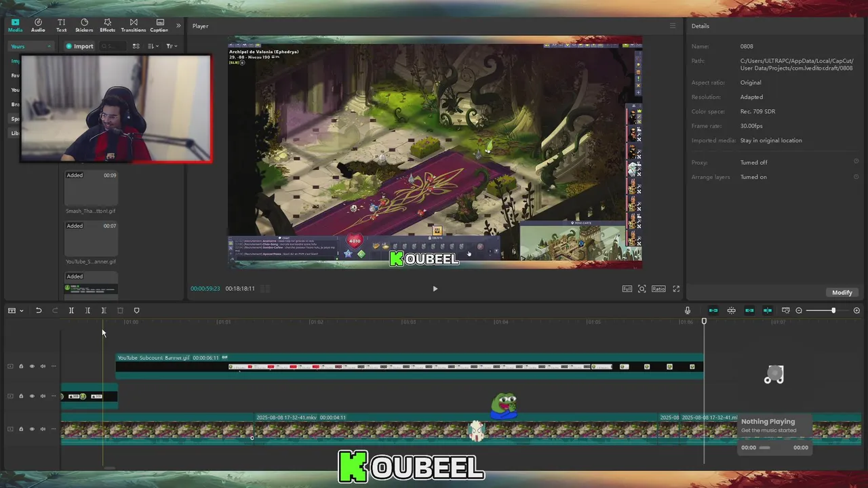Expand more tabs with double-chevron arrow
The image size is (868, 488).
point(178,26)
